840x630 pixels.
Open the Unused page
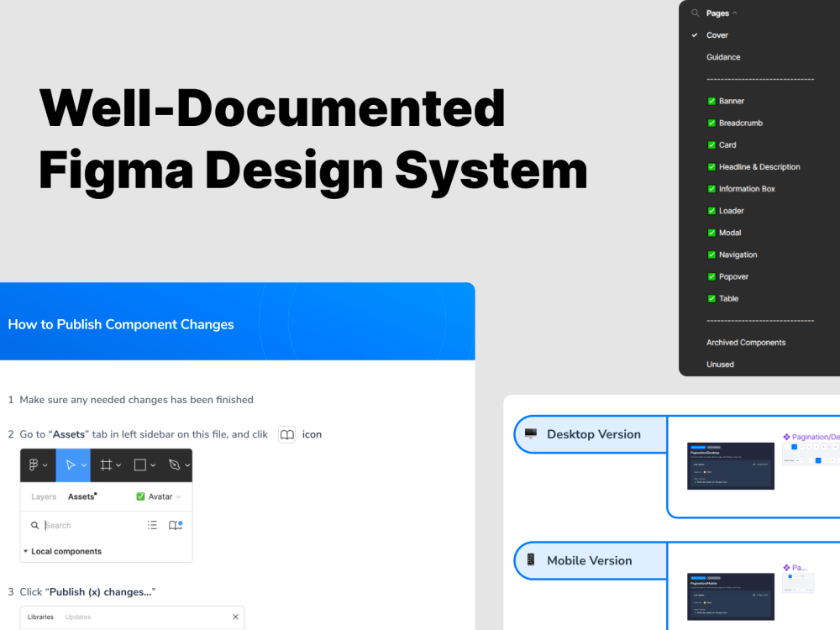click(720, 365)
